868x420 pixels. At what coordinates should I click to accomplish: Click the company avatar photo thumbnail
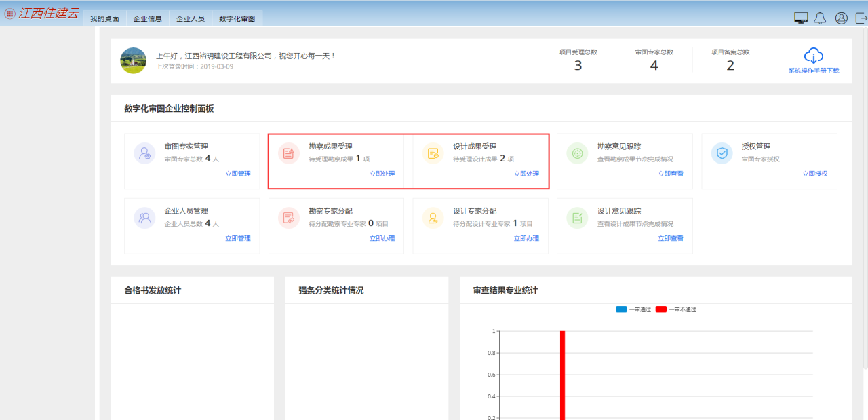(134, 60)
